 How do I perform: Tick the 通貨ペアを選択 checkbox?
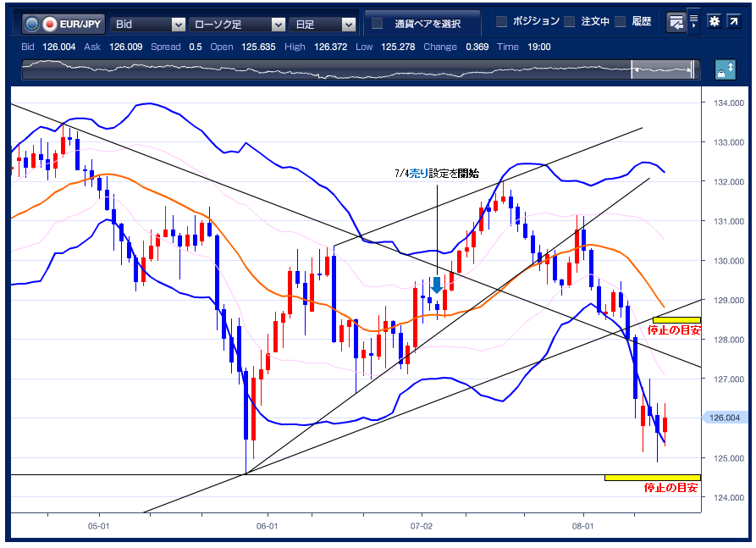pos(377,23)
